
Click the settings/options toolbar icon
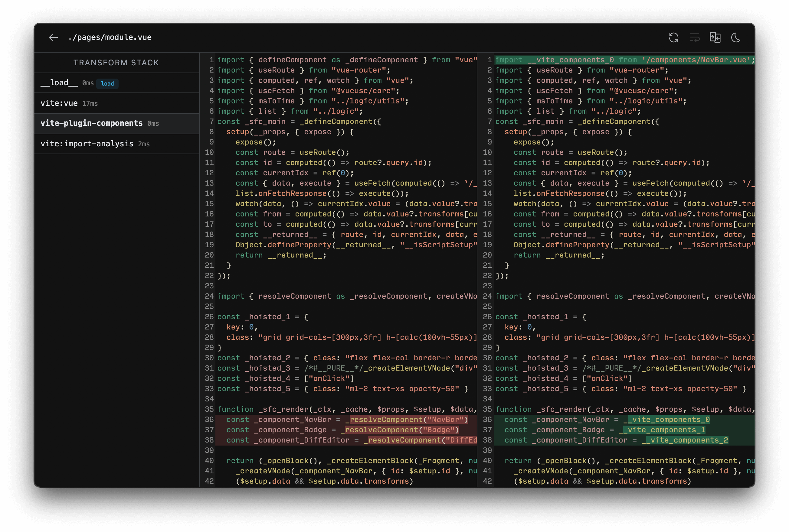694,37
